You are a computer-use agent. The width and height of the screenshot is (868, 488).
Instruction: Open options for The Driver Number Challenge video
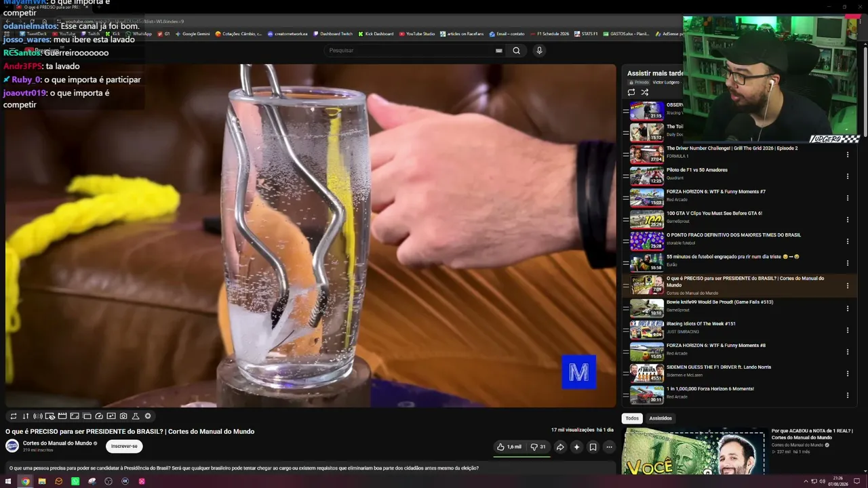(x=847, y=155)
